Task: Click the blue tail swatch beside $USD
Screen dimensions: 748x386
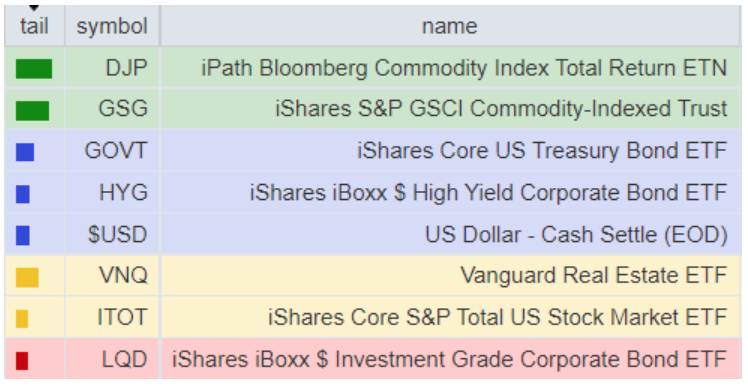Action: point(23,236)
